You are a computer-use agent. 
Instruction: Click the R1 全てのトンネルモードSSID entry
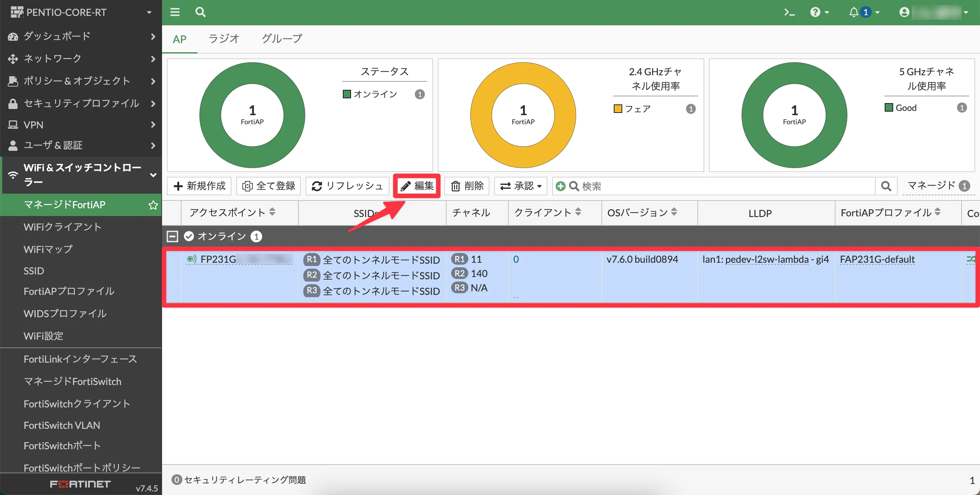(372, 260)
